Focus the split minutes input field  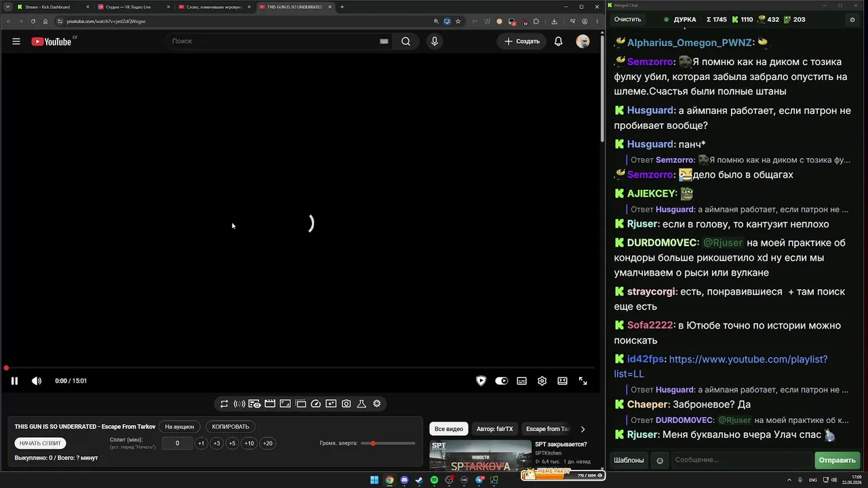coord(177,443)
